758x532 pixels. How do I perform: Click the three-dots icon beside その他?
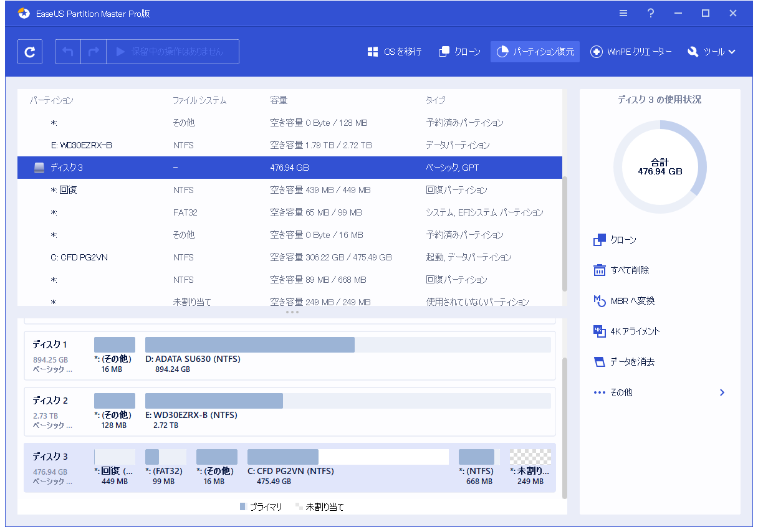click(600, 392)
